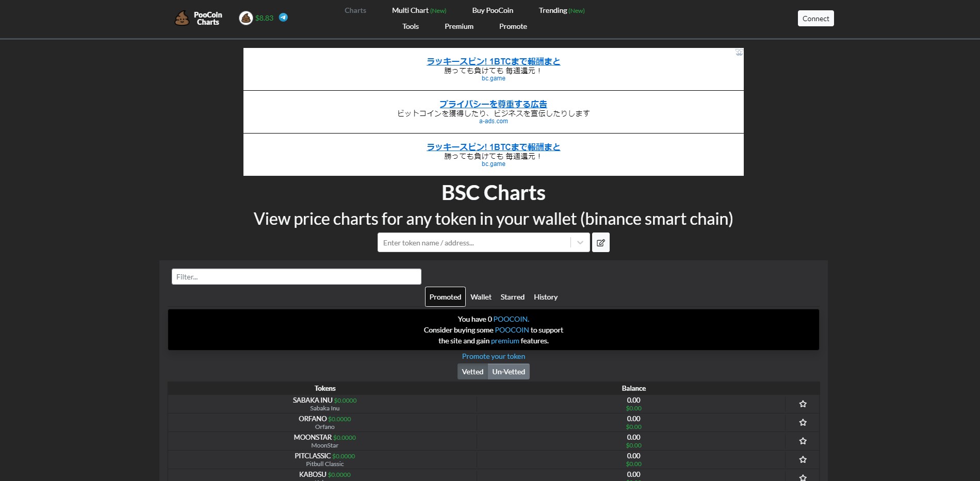The image size is (980, 481).
Task: Open the Premium page
Action: [459, 26]
